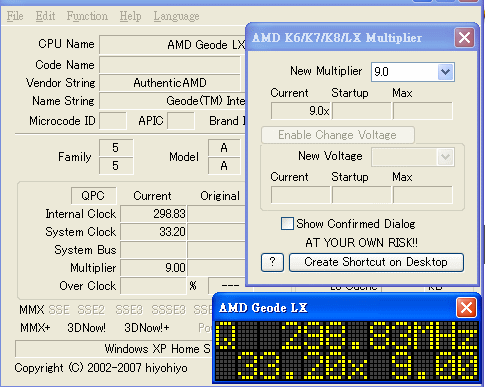Click the empty Code Name field

170,65
